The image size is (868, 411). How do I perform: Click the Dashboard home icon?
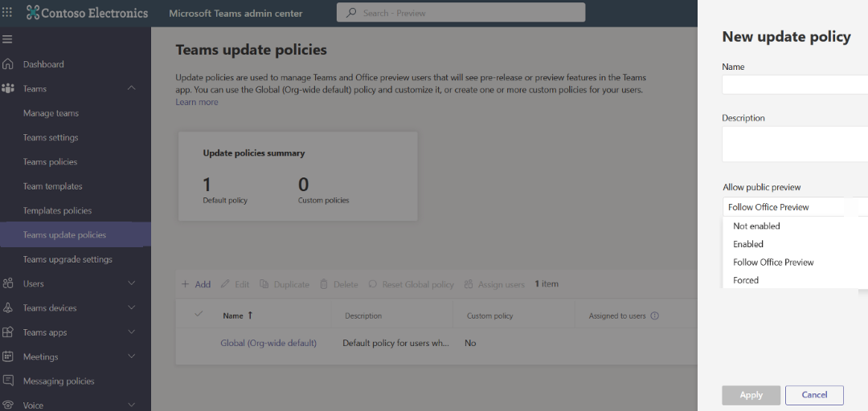click(8, 64)
